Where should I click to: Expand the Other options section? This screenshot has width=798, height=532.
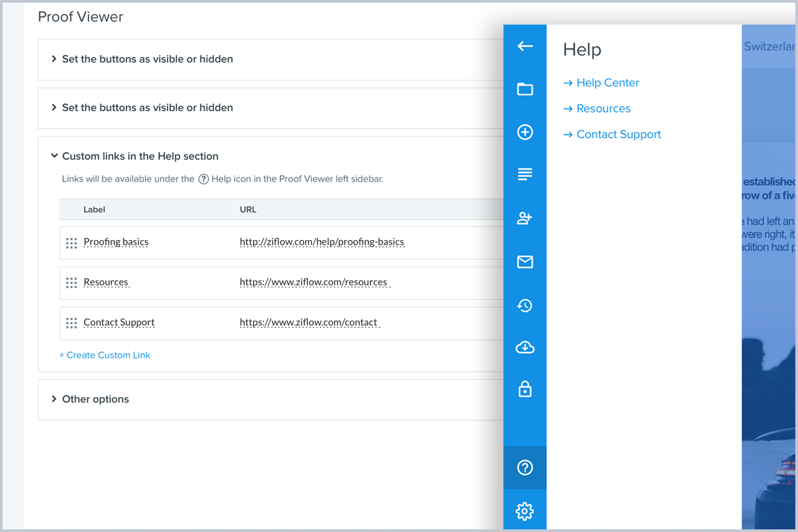(94, 400)
